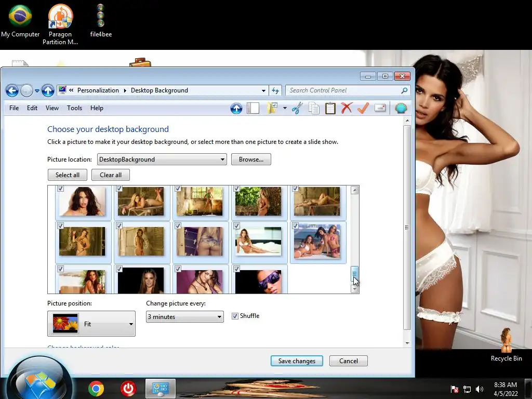Open the View menu
Screen dimensions: 532x399
click(x=52, y=108)
